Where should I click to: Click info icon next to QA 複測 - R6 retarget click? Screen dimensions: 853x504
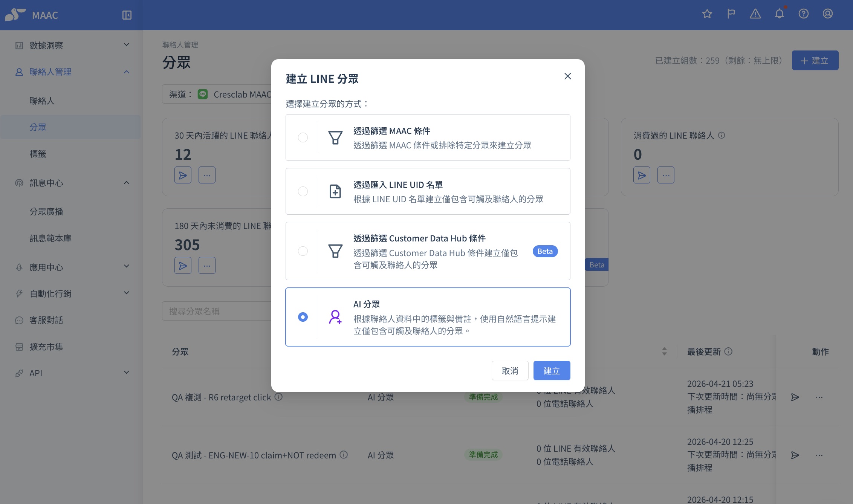click(x=278, y=397)
